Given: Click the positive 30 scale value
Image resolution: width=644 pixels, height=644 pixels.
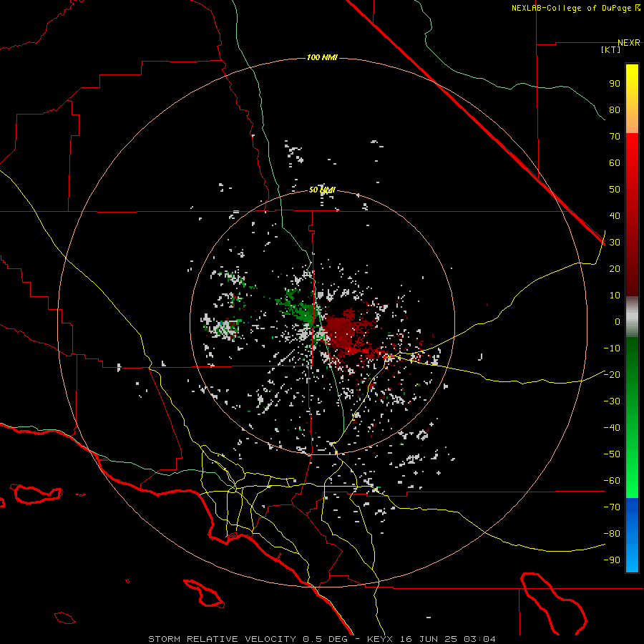Looking at the screenshot, I should (615, 243).
